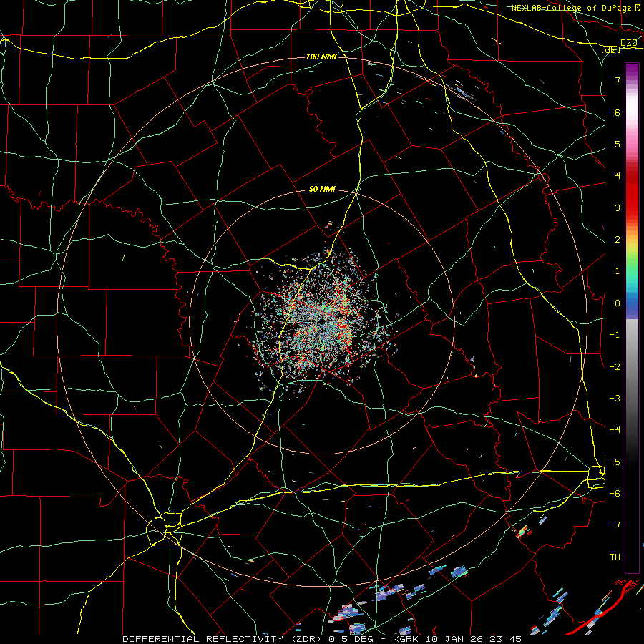Screen dimensions: 644x644
Task: Click the "KGRK" station identifier in the caption
Action: click(x=404, y=639)
